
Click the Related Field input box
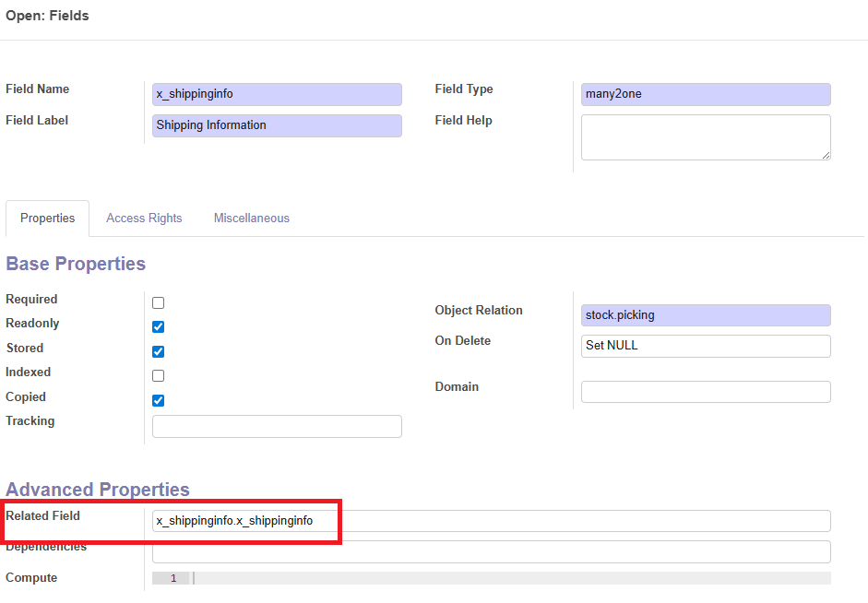[491, 521]
